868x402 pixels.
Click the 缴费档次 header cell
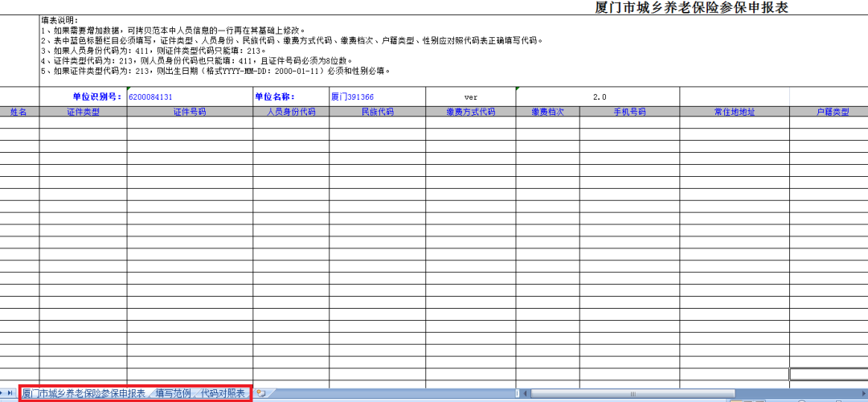pyautogui.click(x=547, y=112)
